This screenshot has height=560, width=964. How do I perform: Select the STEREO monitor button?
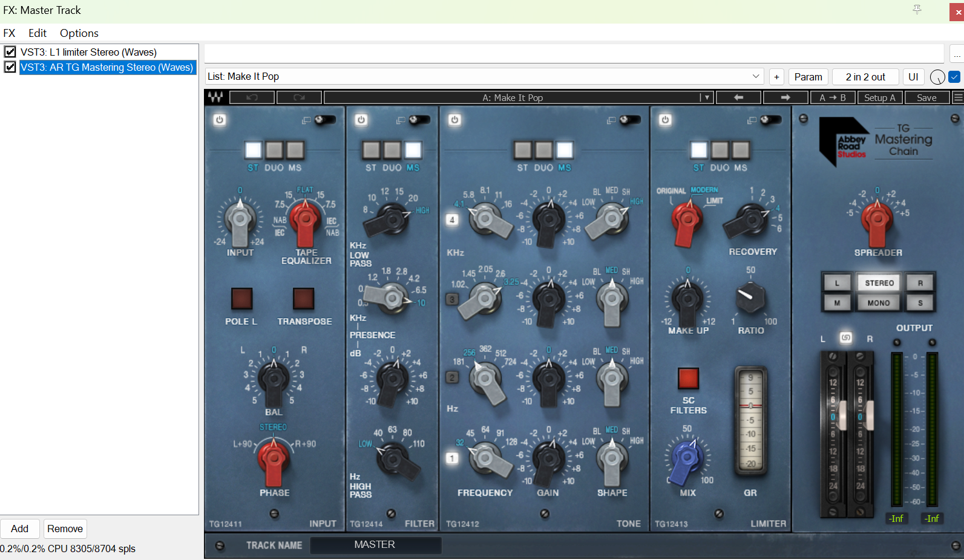click(879, 283)
